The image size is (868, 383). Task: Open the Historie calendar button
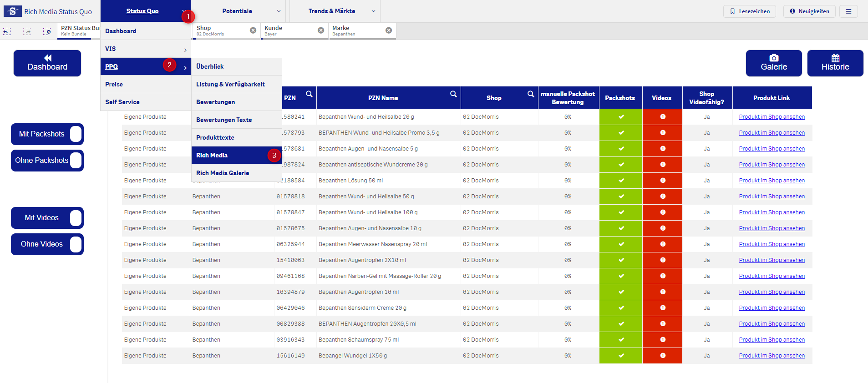click(835, 63)
